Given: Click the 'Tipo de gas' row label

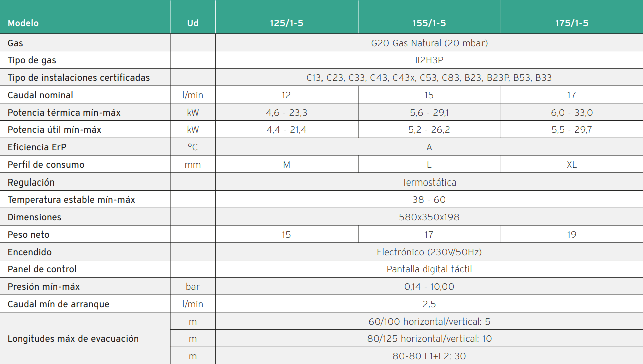Looking at the screenshot, I should (32, 60).
